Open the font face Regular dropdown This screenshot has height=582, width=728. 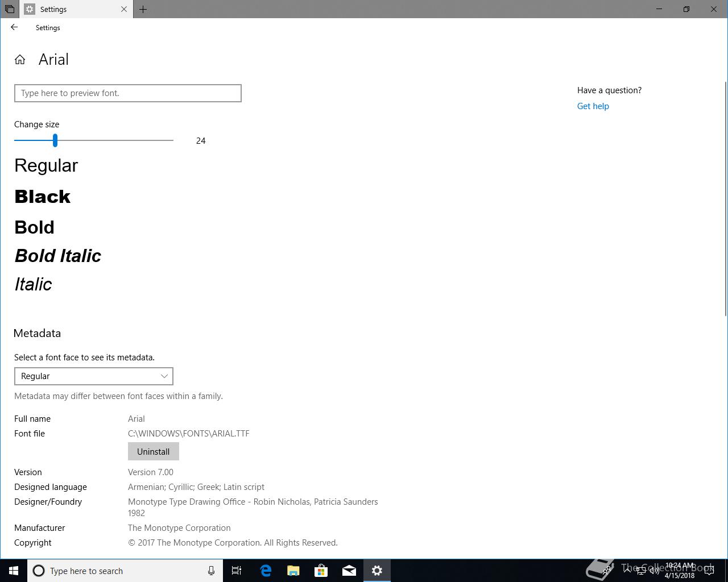94,376
